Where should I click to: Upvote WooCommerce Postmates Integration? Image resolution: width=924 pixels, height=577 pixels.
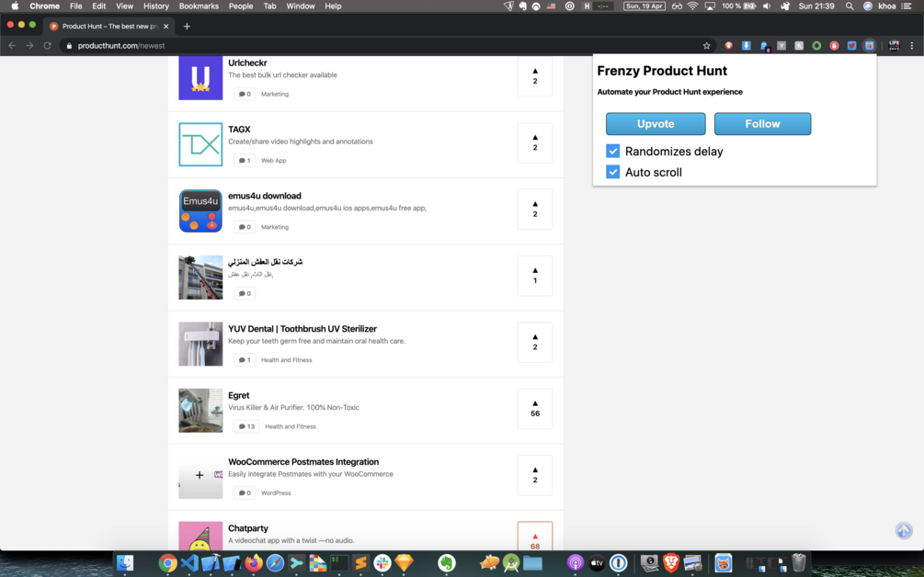click(535, 475)
